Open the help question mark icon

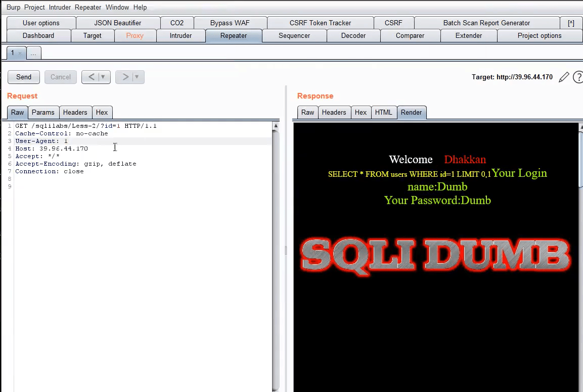[x=578, y=77]
